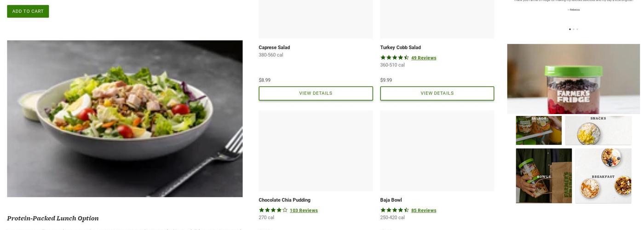Viewport: 644px width, 230px height.
Task: Click the Chocolate Chia Pudding star rating
Action: [273, 211]
